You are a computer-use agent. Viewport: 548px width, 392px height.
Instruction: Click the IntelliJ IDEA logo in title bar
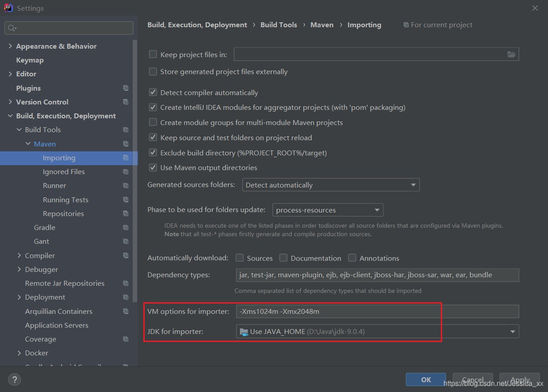[x=8, y=8]
